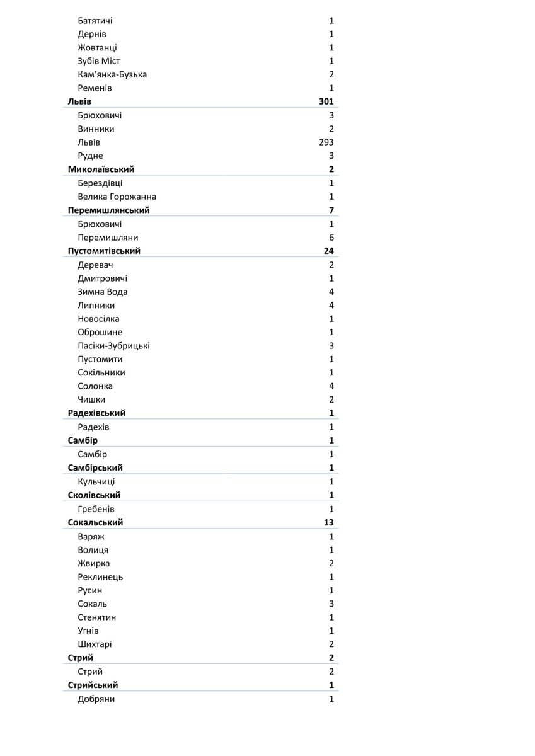Select the Добряни row
The image size is (535, 756).
coord(96,699)
